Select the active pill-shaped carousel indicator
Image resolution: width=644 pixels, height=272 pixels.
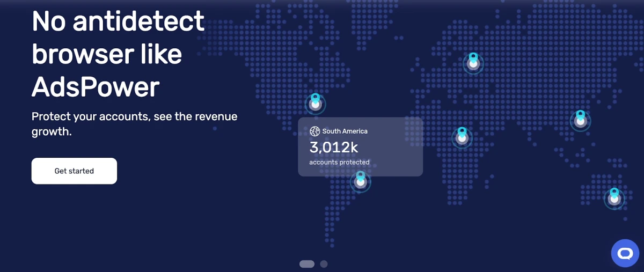pos(307,264)
